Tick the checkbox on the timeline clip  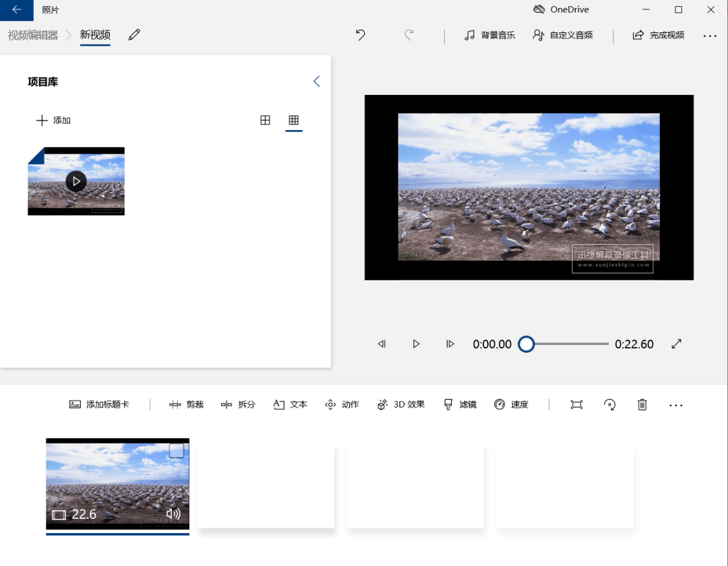tap(176, 451)
